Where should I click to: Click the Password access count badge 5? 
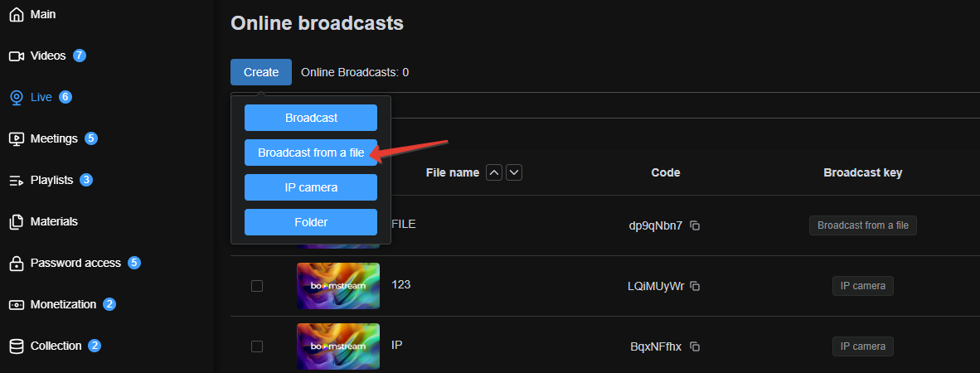(x=133, y=263)
